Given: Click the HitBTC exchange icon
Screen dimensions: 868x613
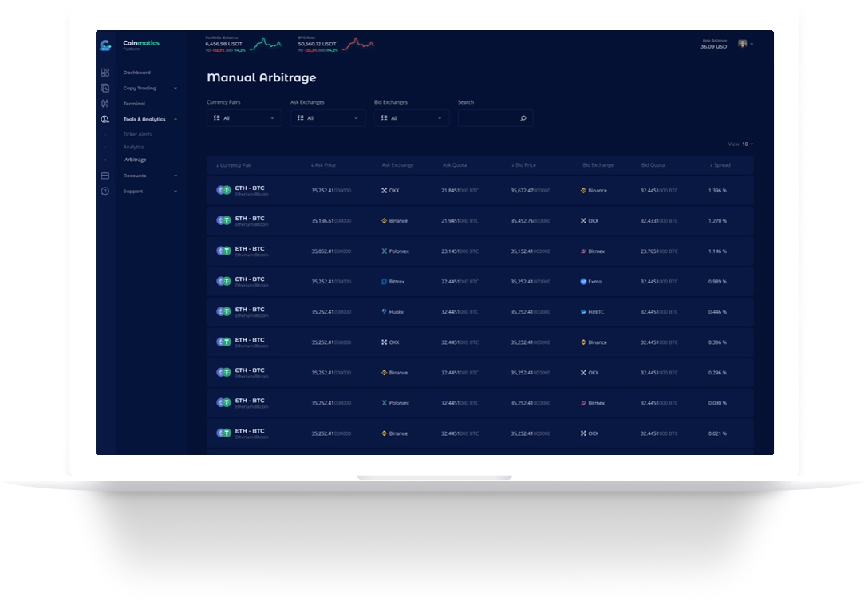Looking at the screenshot, I should 583,312.
